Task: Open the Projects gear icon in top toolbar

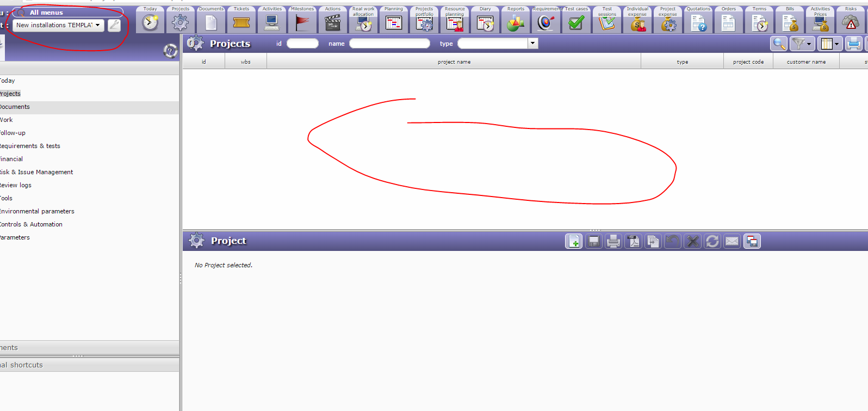Action: (181, 22)
